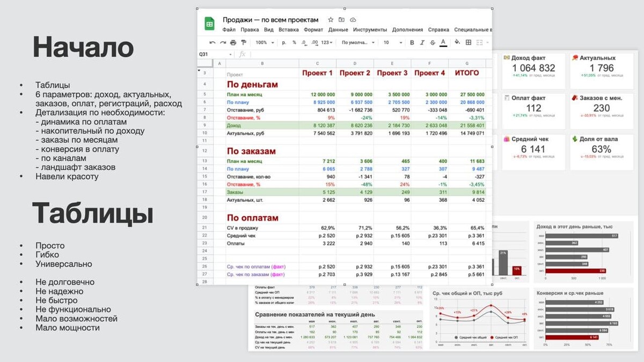
Task: Redo the last action
Action: pyautogui.click(x=223, y=42)
